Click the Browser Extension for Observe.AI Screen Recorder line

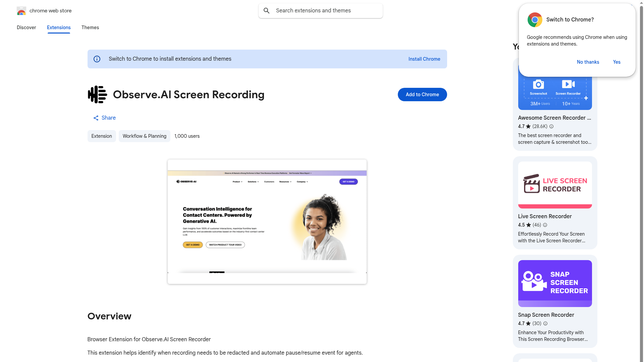pos(149,340)
